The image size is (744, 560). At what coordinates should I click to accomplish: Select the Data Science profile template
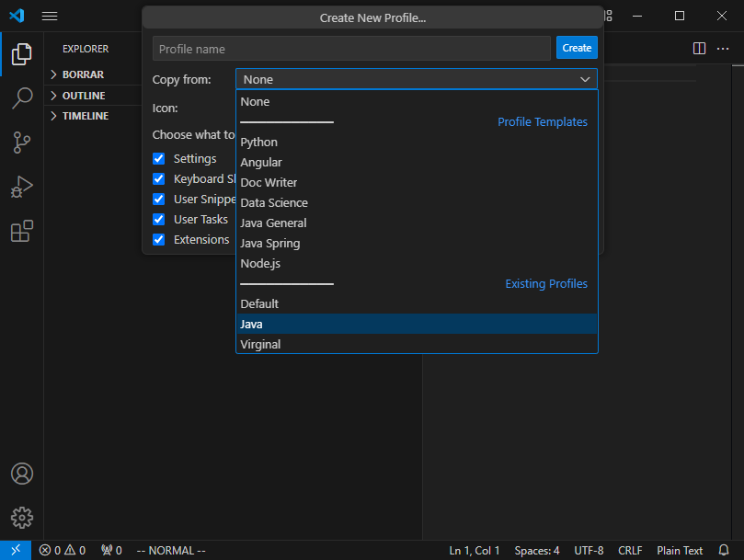pyautogui.click(x=417, y=202)
